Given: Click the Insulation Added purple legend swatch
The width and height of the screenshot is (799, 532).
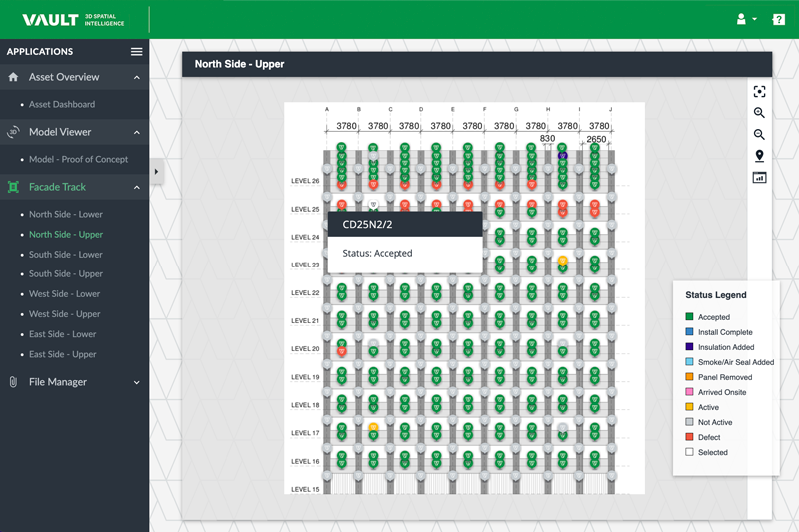Looking at the screenshot, I should (689, 347).
